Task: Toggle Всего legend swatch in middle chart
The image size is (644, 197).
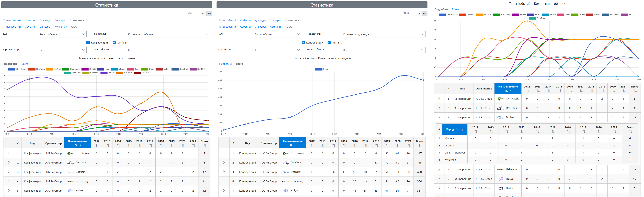Action: 319,69
